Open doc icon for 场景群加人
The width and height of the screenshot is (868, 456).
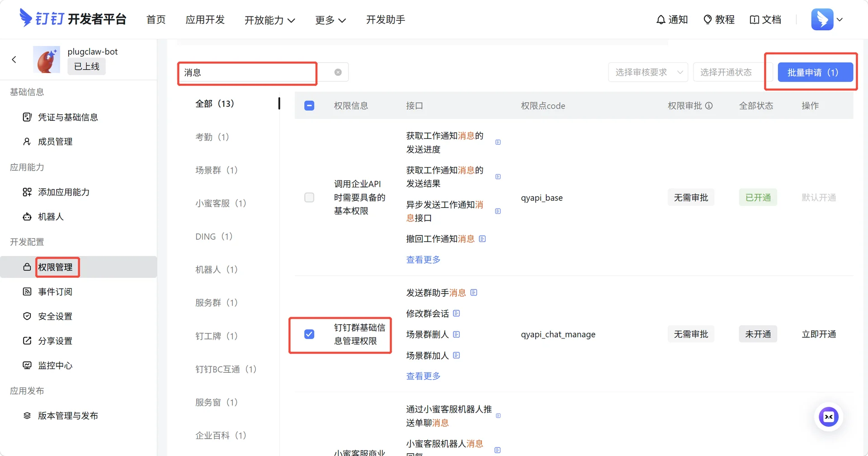pyautogui.click(x=457, y=356)
